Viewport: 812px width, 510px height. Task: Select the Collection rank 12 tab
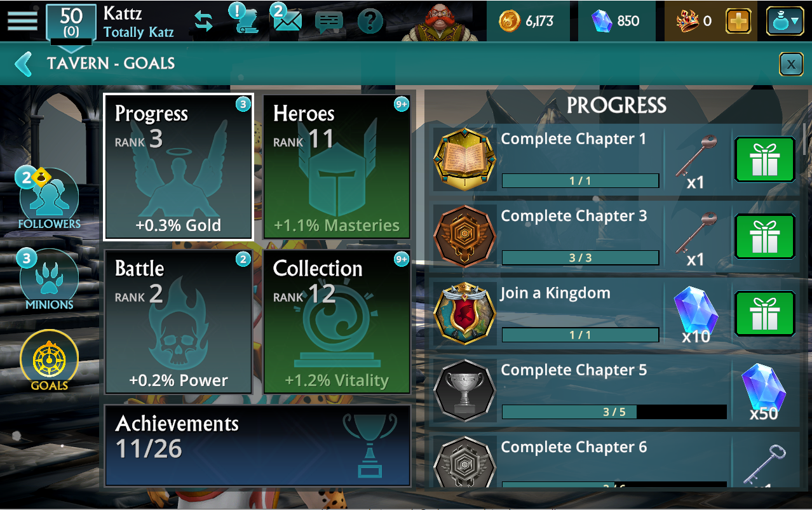click(x=337, y=322)
